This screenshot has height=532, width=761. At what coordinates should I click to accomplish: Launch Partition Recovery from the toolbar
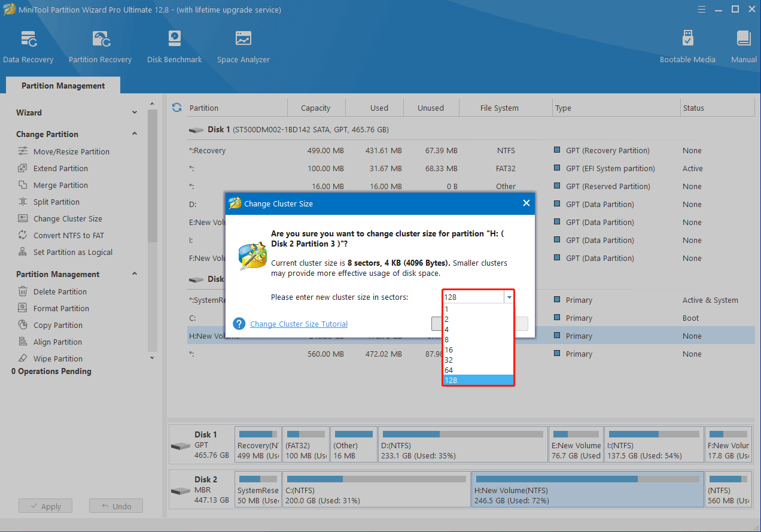point(100,47)
